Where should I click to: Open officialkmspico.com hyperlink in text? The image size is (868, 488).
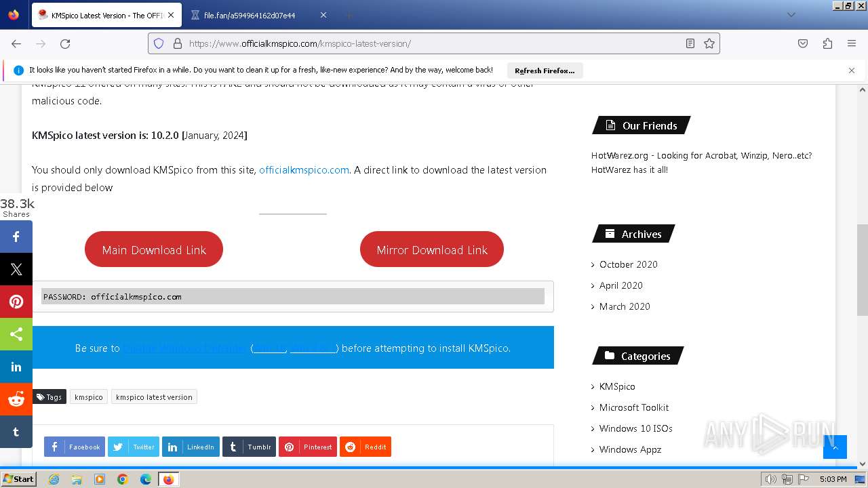tap(304, 170)
